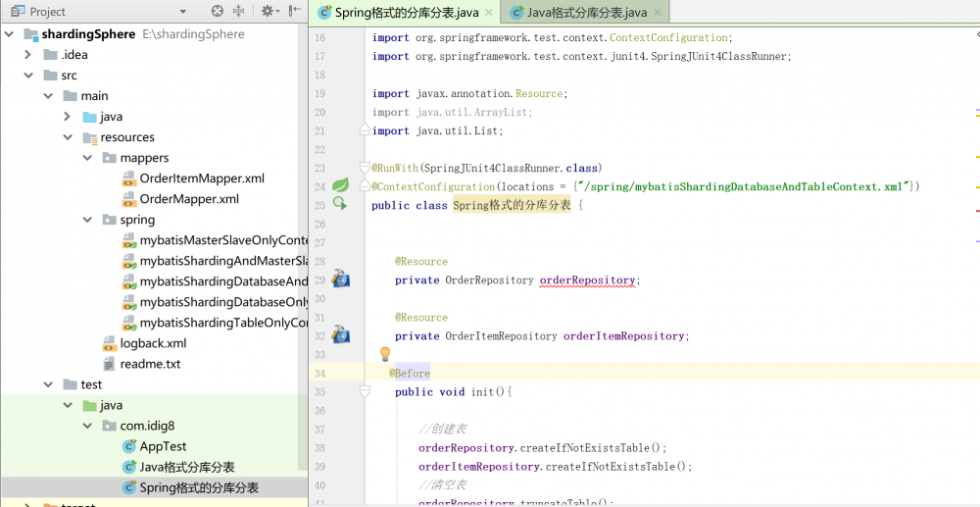Collapse the spring folder in the tree
The image size is (980, 507).
87,220
